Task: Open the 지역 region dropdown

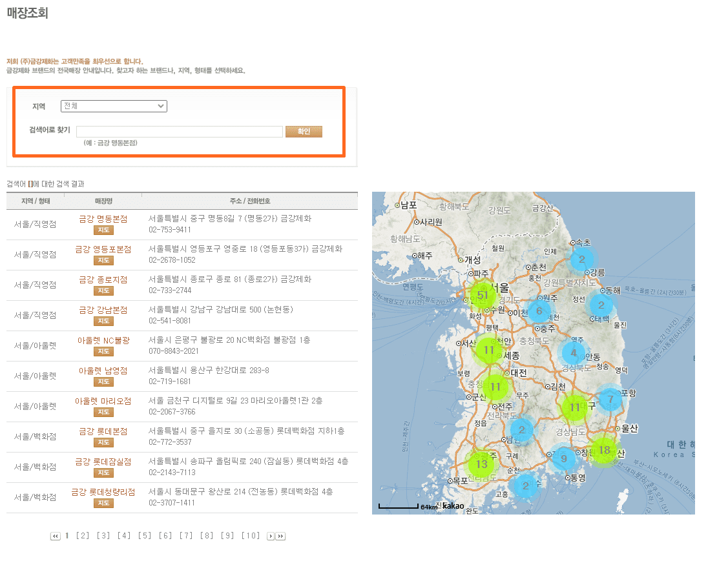Action: (114, 107)
